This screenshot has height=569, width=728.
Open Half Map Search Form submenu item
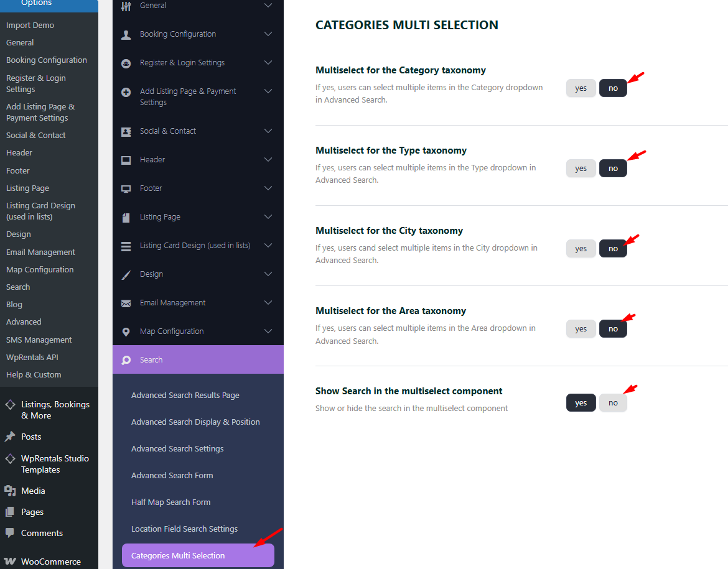[171, 502]
